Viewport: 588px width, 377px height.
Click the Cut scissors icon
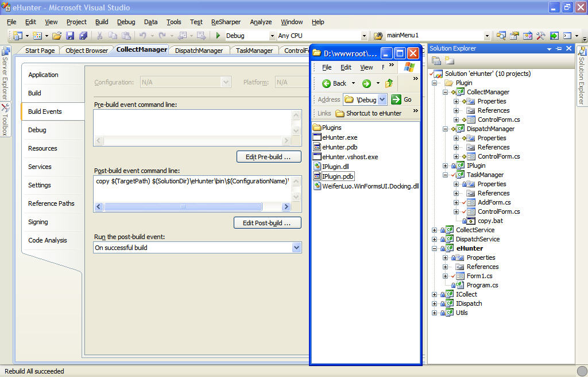[99, 36]
